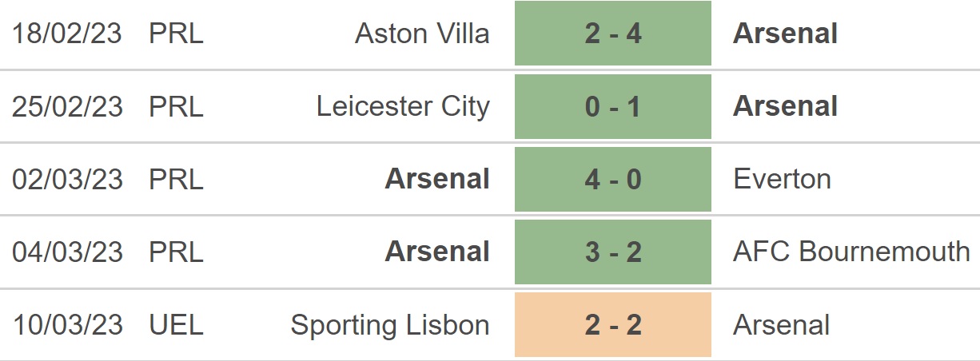
Task: Open the 3 - 2 Bournemouth match score
Action: coord(613,252)
